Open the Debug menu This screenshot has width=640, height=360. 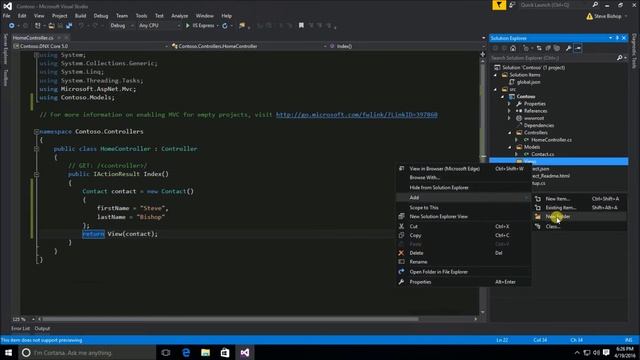[x=101, y=16]
